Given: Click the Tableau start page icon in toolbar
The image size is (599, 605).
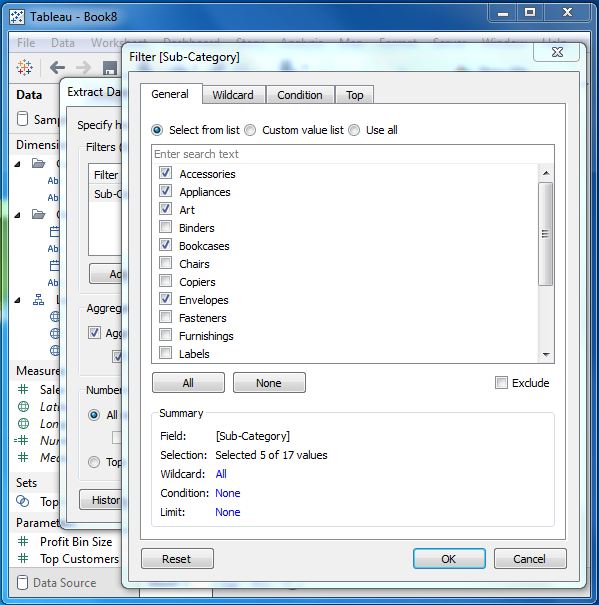Looking at the screenshot, I should point(25,68).
